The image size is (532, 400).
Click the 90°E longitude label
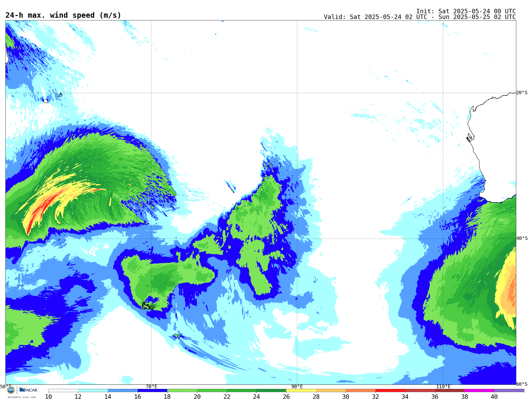tap(297, 386)
